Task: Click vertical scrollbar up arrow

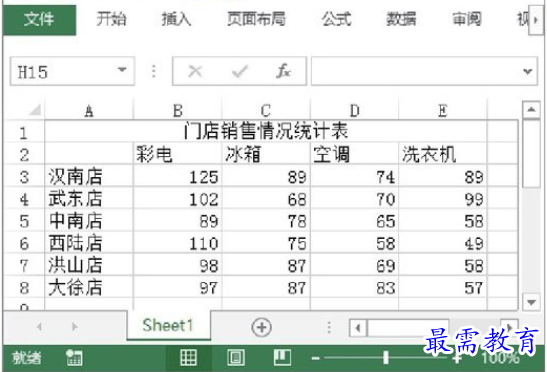Action: [x=531, y=110]
